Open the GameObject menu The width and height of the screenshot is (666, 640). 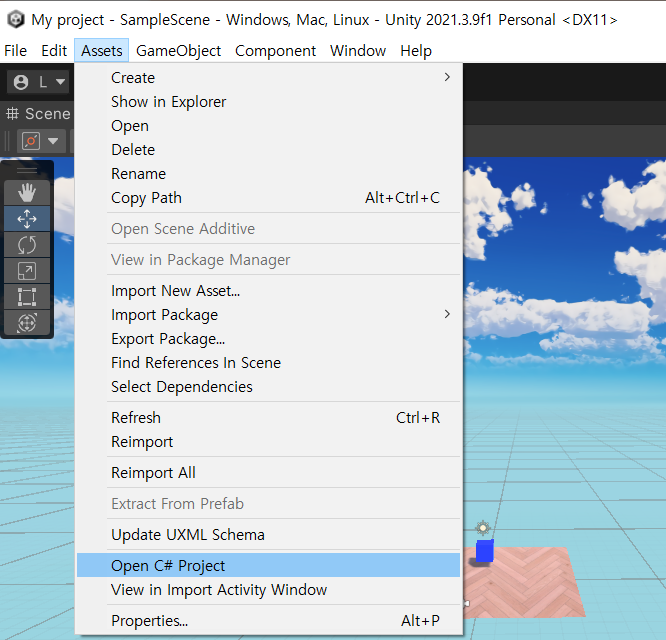178,51
